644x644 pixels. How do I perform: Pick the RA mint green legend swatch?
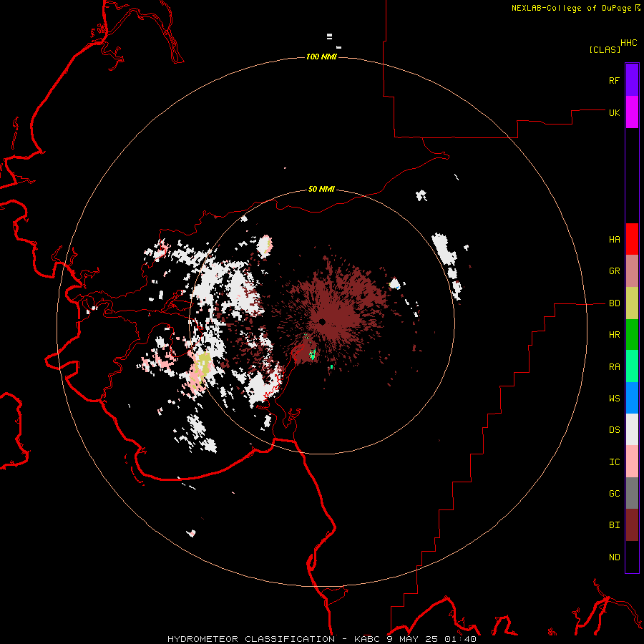coord(632,366)
